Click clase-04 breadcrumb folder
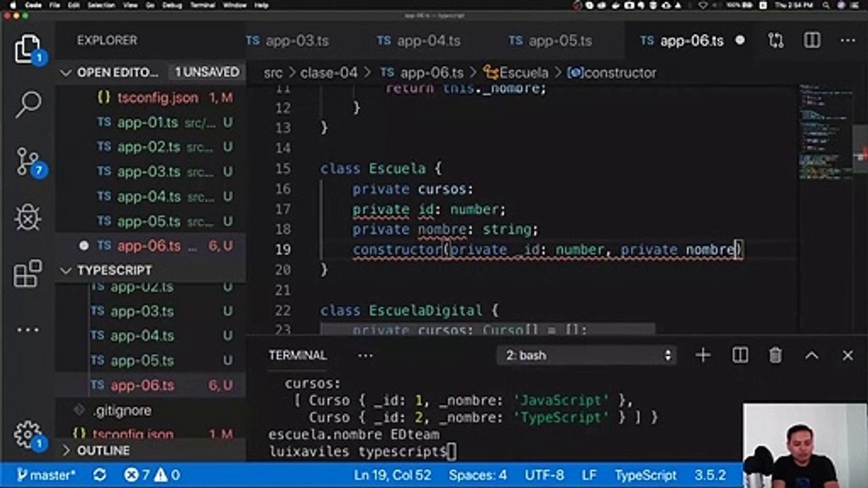 [x=329, y=73]
